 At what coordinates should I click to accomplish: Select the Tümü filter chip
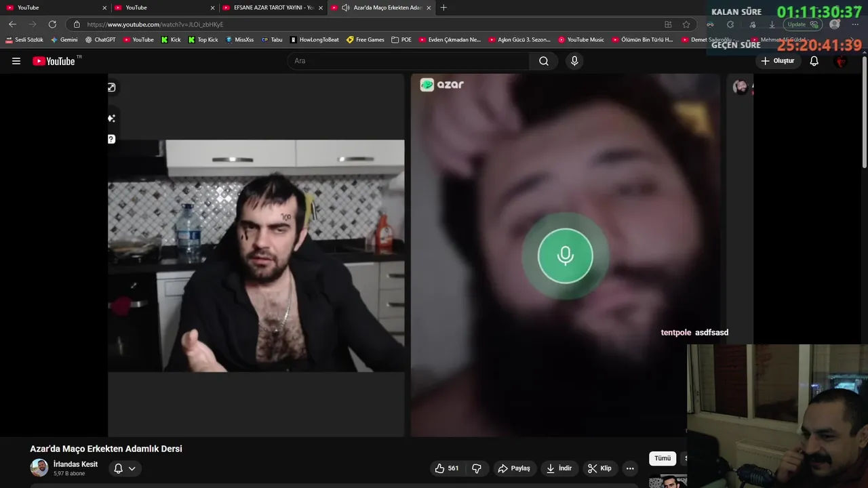coord(663,459)
